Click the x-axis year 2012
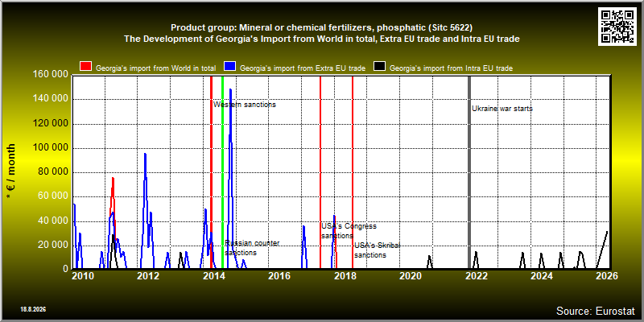 click(x=148, y=276)
